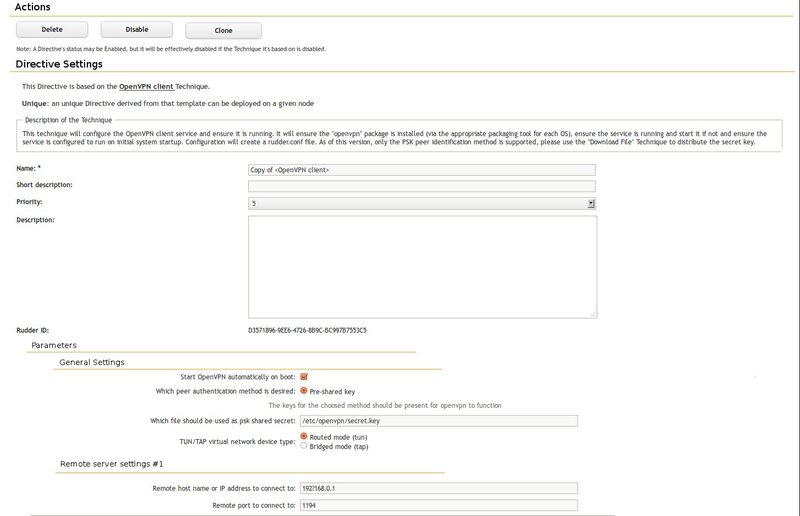The width and height of the screenshot is (800, 516).
Task: Toggle Start OpenVPN automatically on boot
Action: click(304, 377)
